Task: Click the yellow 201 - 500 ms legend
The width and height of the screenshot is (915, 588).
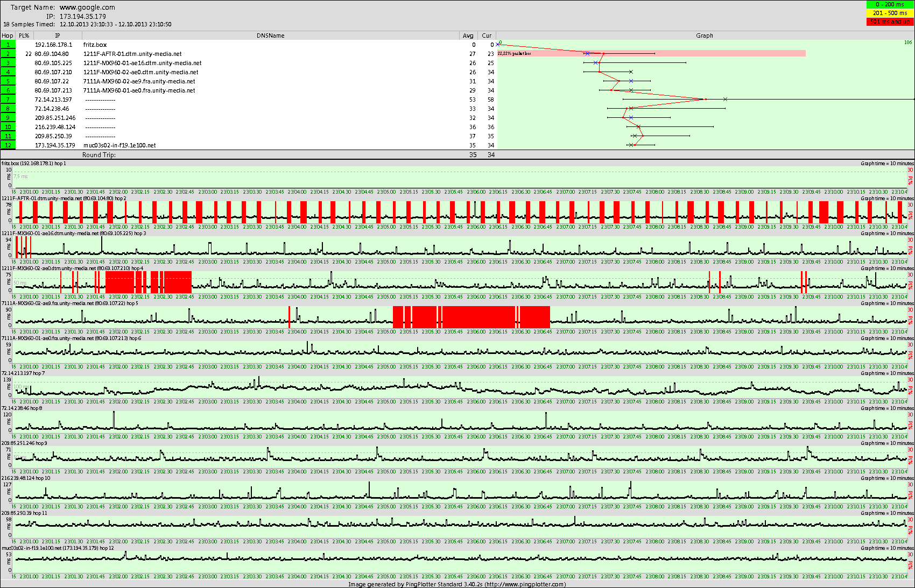Action: pyautogui.click(x=889, y=13)
